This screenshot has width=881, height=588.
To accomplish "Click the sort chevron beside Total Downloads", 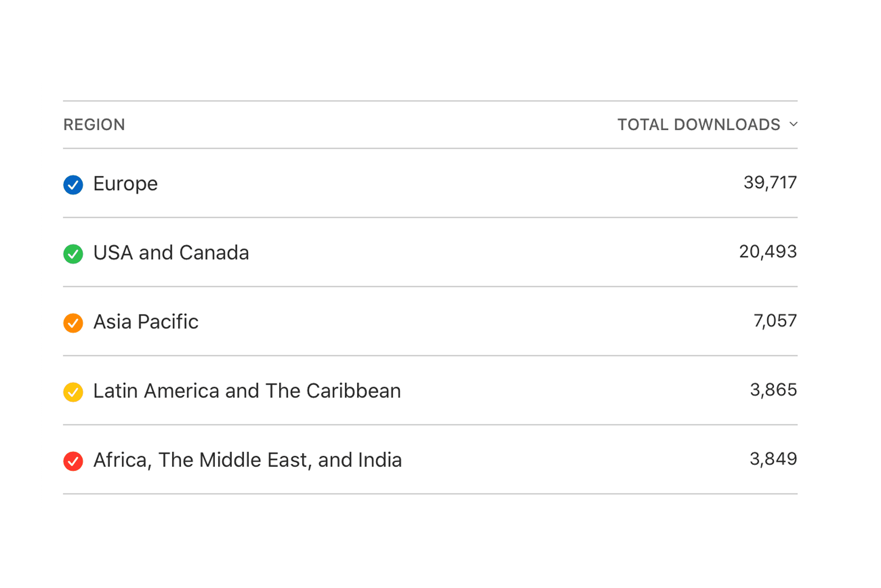I will pos(793,124).
